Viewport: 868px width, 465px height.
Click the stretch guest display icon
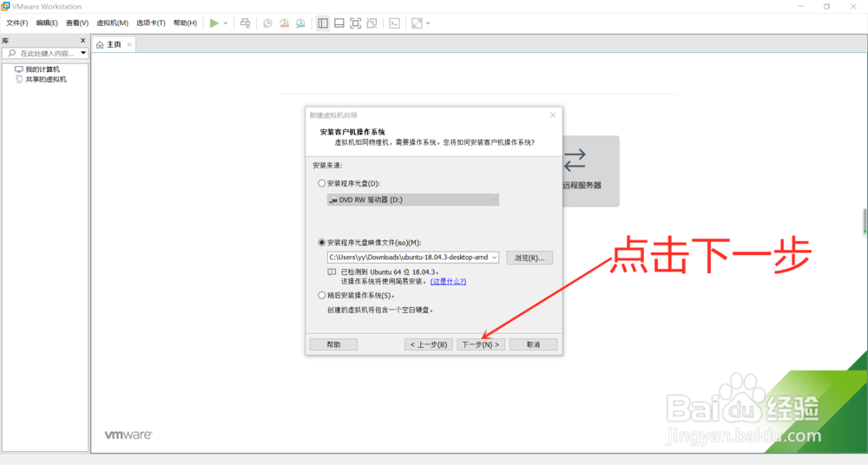pos(417,23)
